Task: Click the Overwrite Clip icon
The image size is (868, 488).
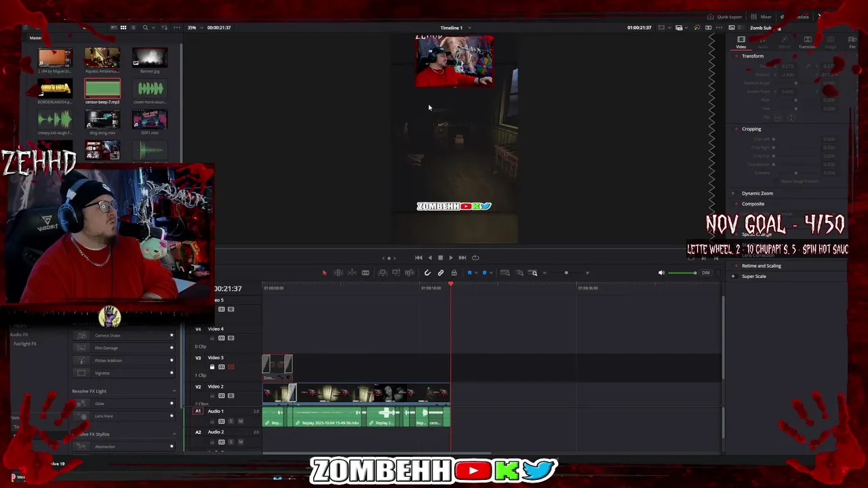Action: [396, 272]
